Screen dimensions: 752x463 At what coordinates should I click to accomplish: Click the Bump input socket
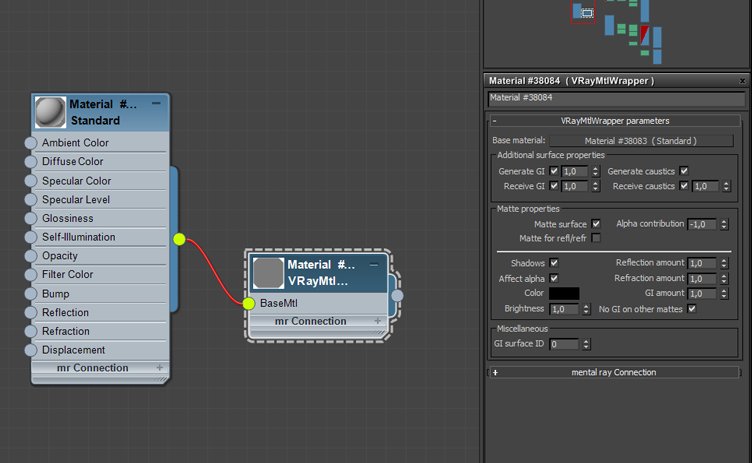click(31, 294)
